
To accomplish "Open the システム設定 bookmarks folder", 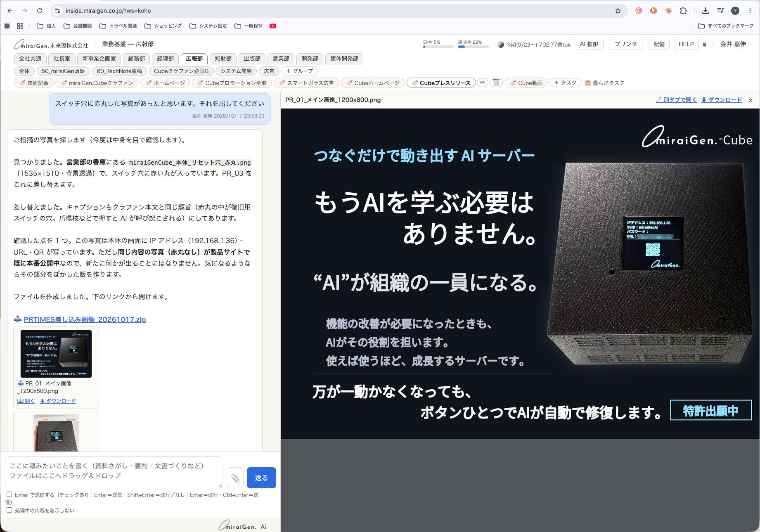I will pos(208,26).
